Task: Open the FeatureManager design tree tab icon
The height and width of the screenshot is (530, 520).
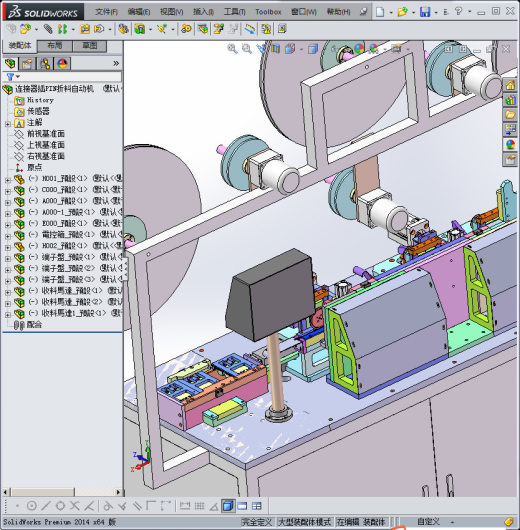Action: [10, 63]
